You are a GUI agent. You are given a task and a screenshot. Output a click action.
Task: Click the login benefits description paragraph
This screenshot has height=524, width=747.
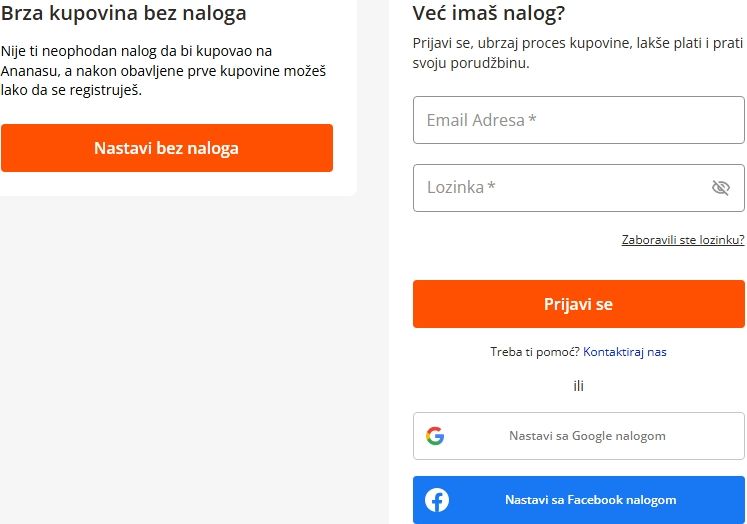(578, 53)
